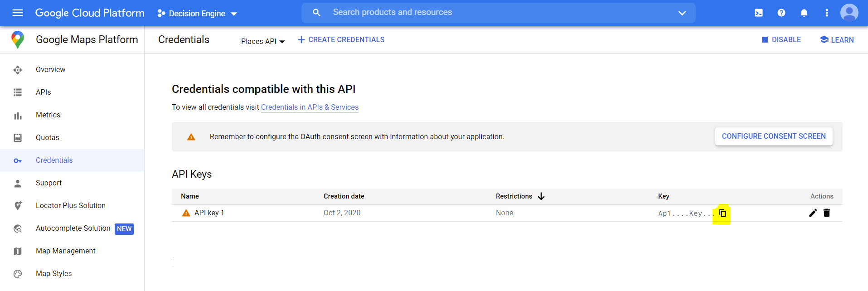Sort by Creation date column header
Viewport: 868px width, 291px height.
[344, 196]
